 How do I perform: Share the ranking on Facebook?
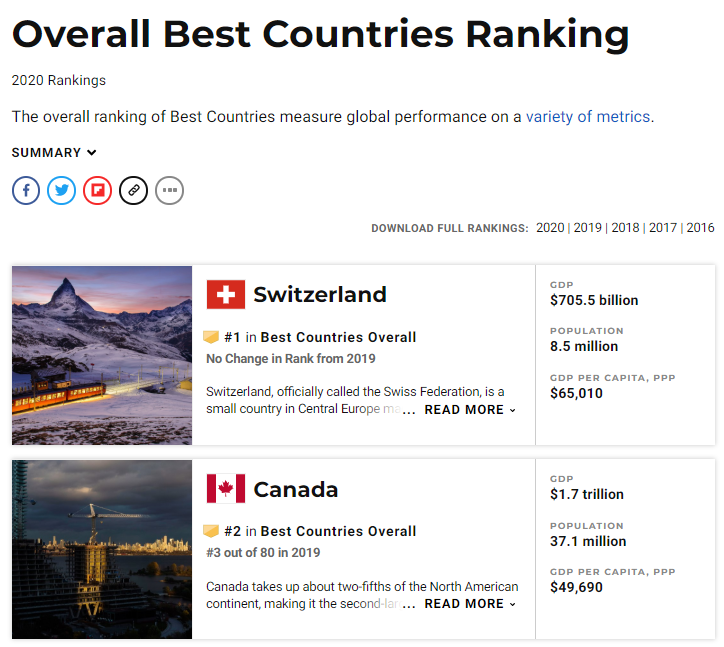click(x=26, y=190)
